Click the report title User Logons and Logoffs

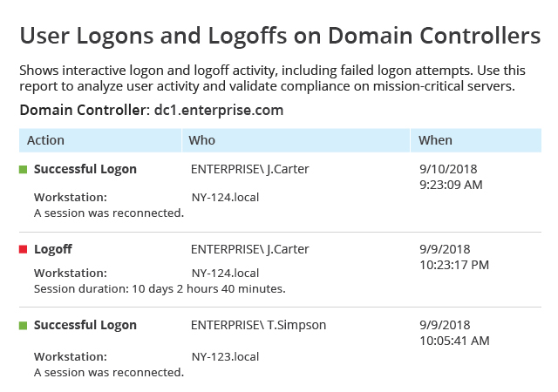(x=280, y=36)
